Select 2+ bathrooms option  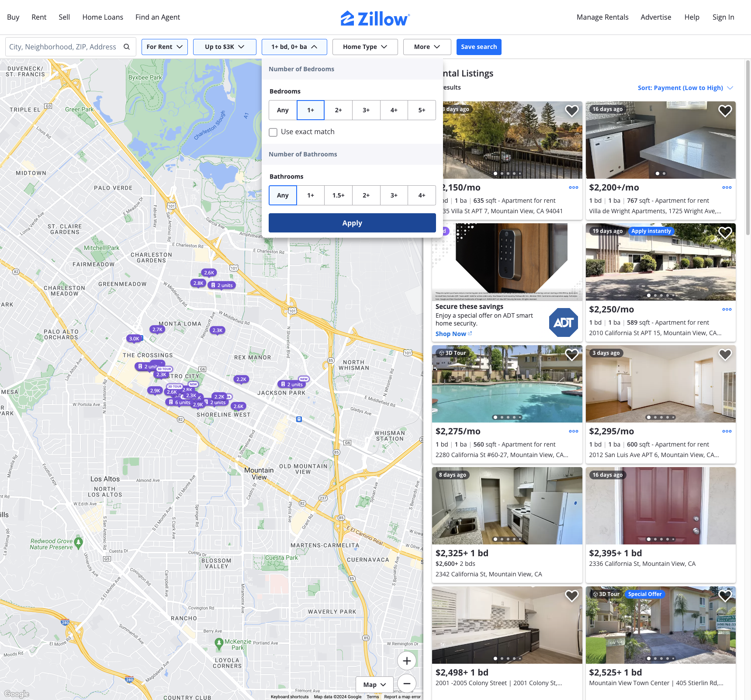pos(366,195)
